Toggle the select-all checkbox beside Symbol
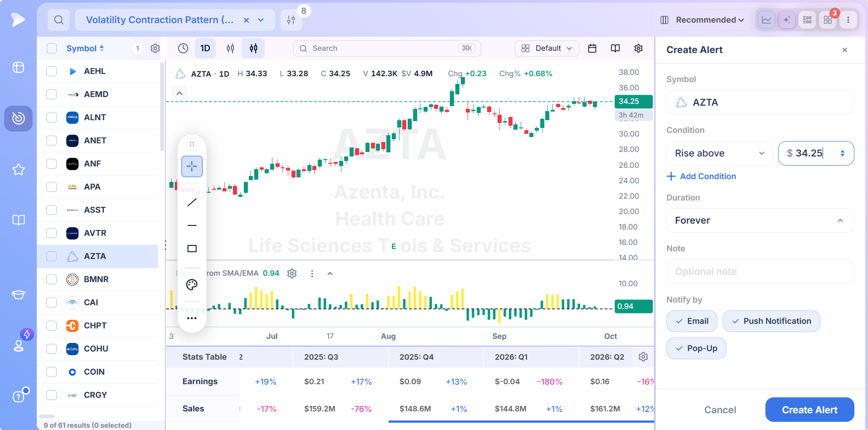Image resolution: width=868 pixels, height=430 pixels. point(52,49)
